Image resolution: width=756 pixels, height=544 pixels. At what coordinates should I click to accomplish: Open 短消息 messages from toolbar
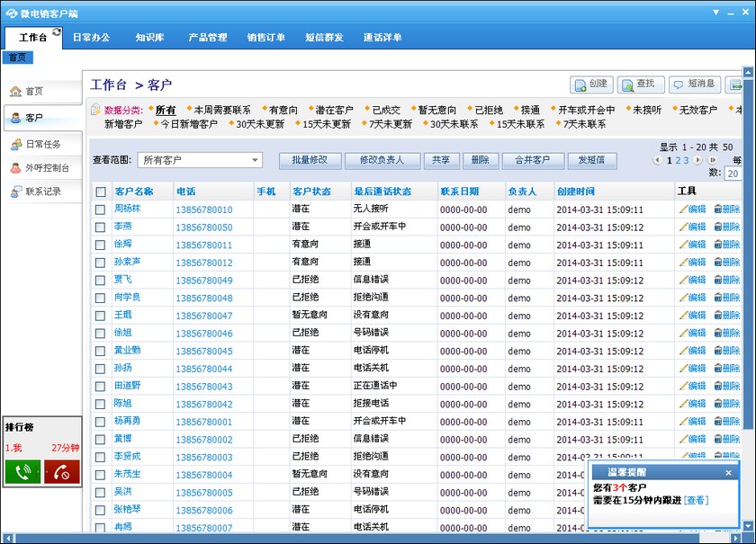pos(694,85)
